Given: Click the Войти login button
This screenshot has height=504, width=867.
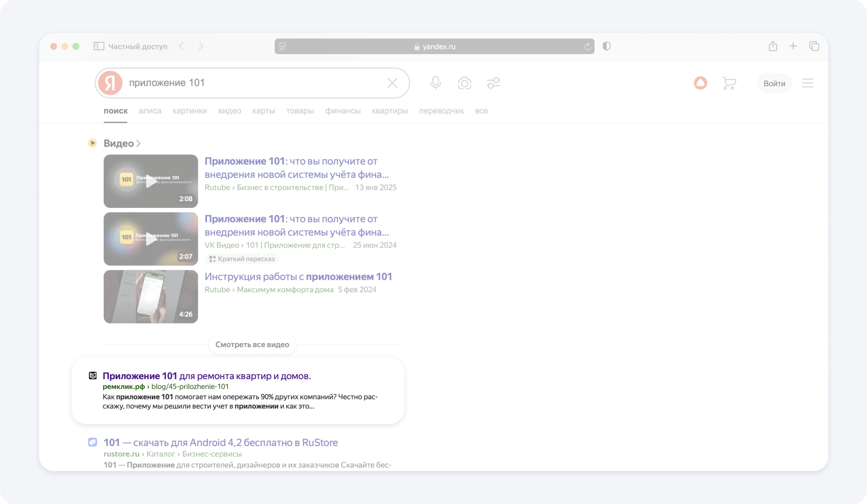Looking at the screenshot, I should 774,84.
